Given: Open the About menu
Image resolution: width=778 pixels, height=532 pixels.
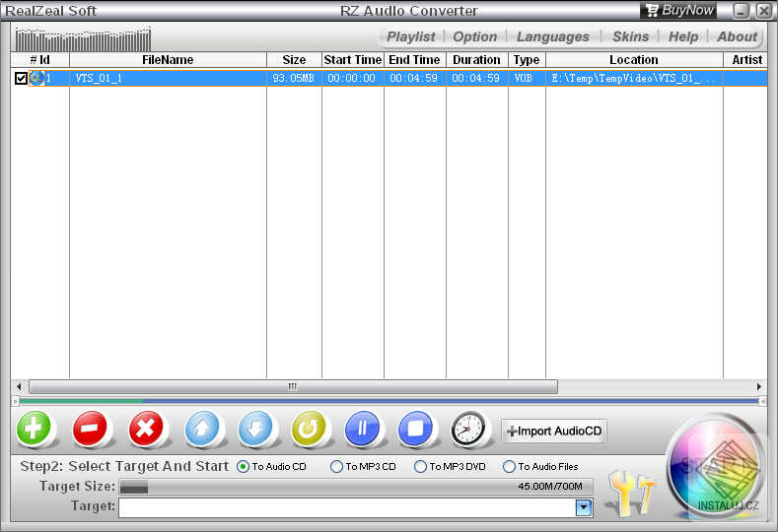Looking at the screenshot, I should (737, 36).
